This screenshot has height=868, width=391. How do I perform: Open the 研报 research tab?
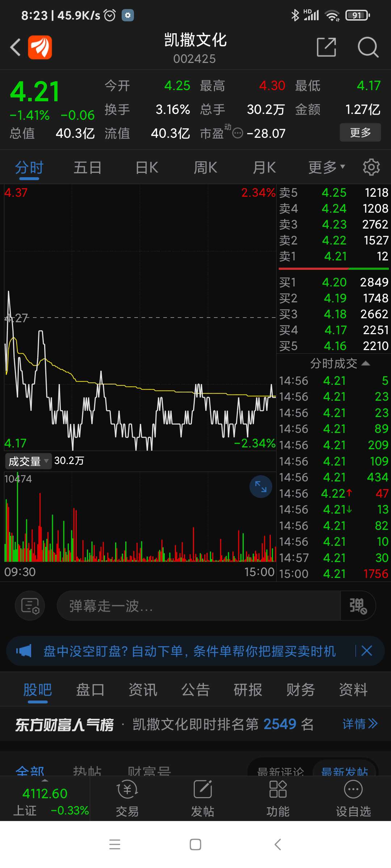[248, 690]
